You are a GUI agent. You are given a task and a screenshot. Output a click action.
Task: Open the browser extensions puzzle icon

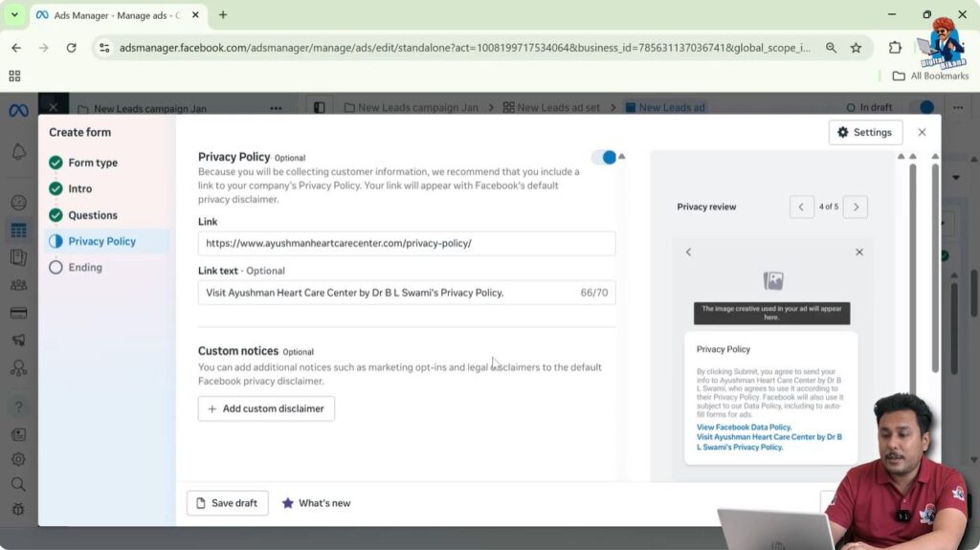pos(895,48)
